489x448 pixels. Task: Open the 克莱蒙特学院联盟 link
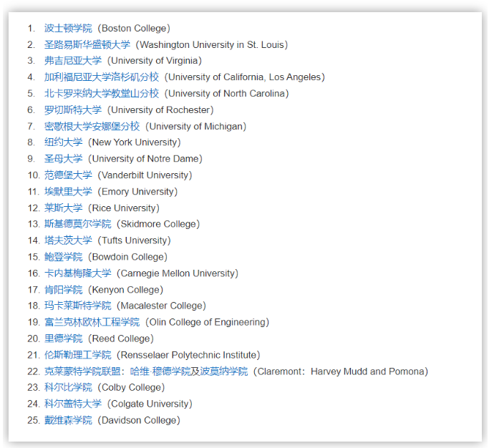tap(82, 371)
